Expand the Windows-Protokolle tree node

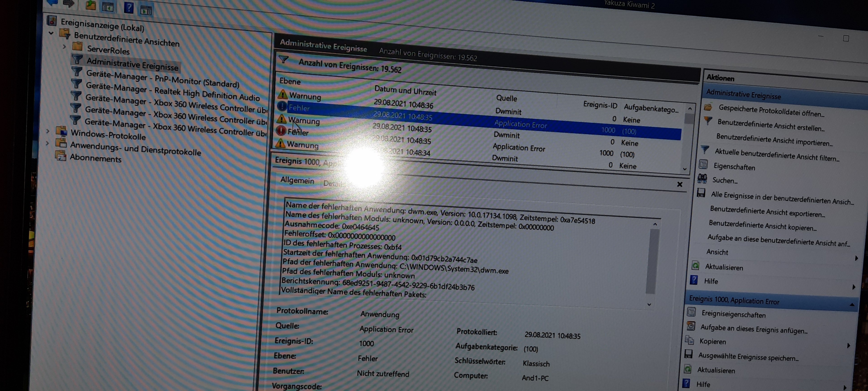pos(48,131)
